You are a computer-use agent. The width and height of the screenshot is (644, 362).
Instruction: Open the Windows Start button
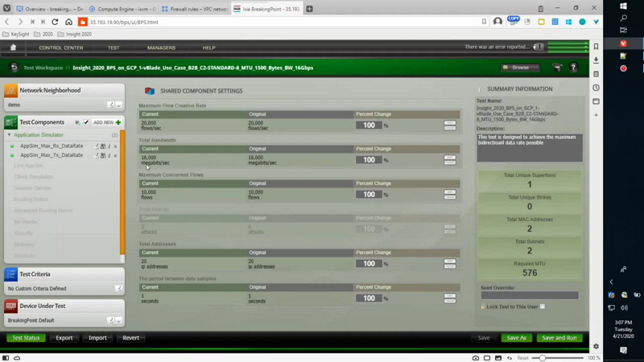coord(623,6)
